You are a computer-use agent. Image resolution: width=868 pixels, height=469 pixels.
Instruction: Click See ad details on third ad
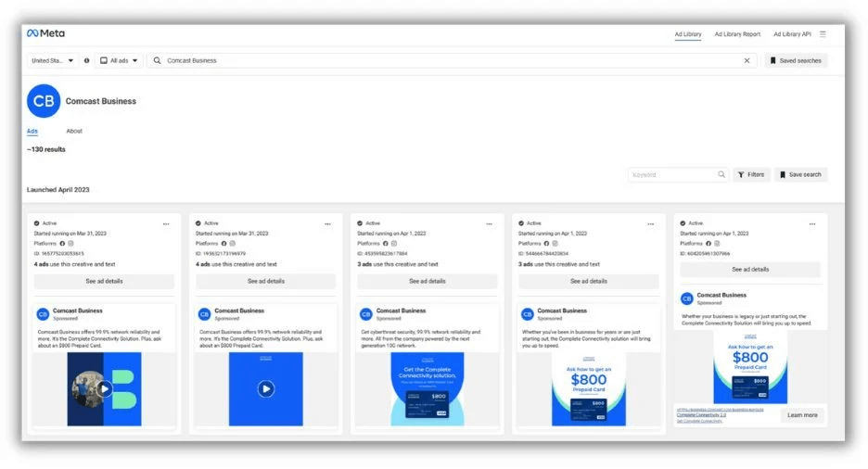[428, 281]
